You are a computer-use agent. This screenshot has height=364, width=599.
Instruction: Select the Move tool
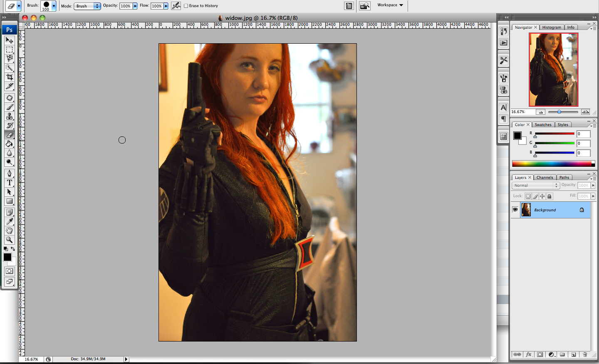[x=9, y=40]
